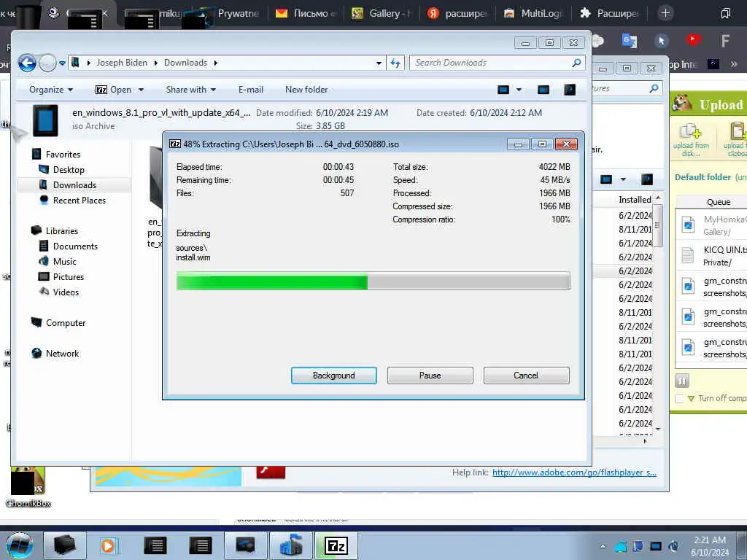Select Recent Places in navigation pane

click(79, 201)
